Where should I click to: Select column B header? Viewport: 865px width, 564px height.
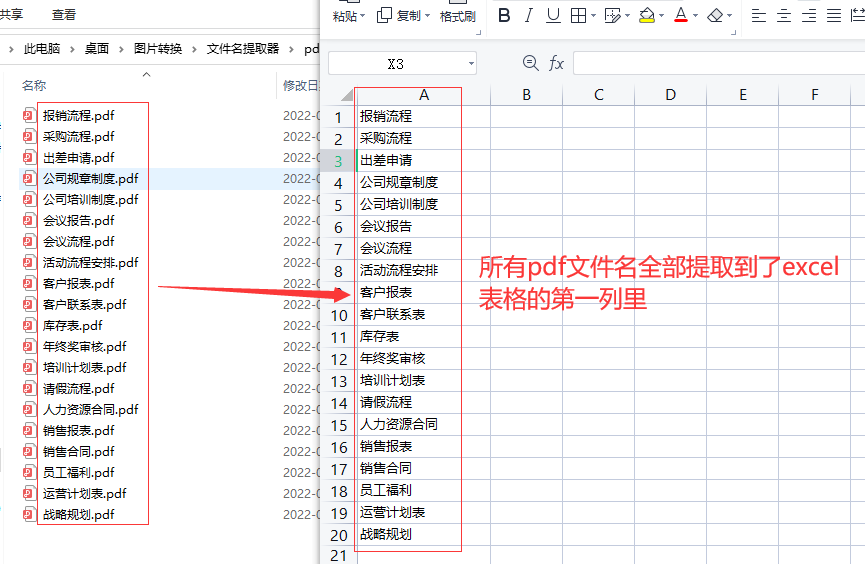click(x=526, y=95)
